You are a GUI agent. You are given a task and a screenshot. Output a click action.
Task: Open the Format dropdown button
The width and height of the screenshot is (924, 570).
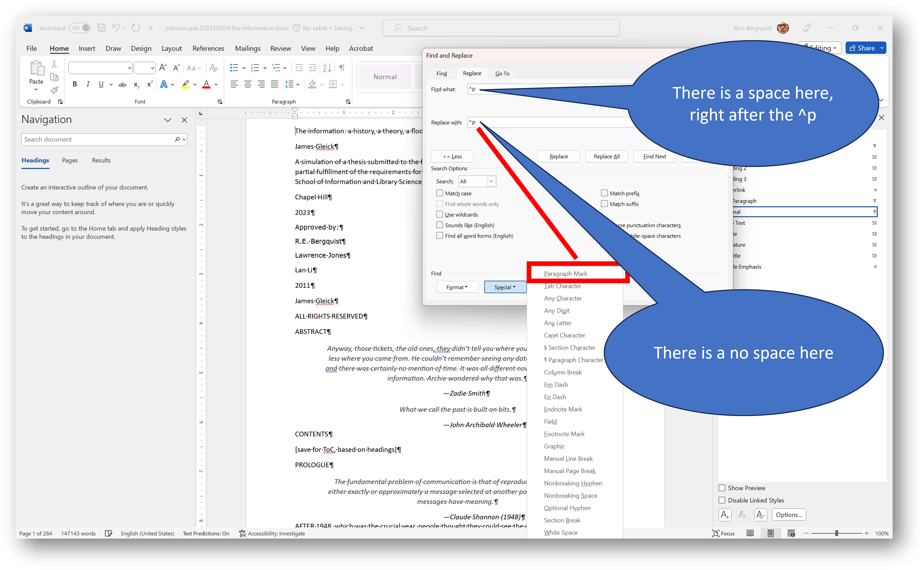457,287
